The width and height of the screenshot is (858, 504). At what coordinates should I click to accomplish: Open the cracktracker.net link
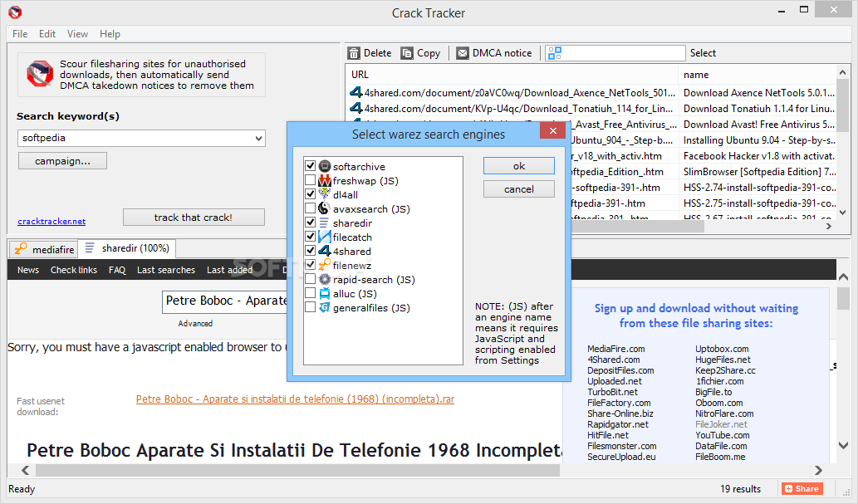pyautogui.click(x=51, y=222)
